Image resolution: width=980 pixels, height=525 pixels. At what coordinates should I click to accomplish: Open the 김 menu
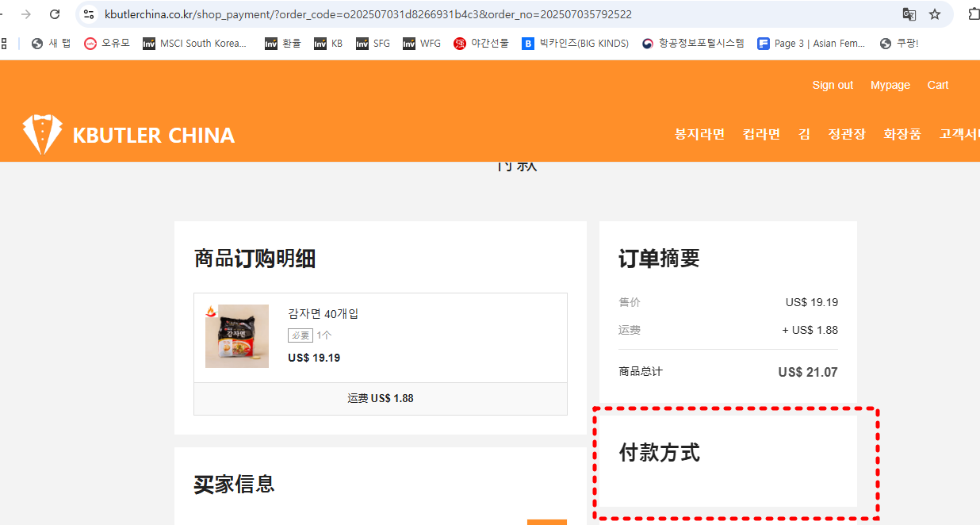pyautogui.click(x=805, y=134)
